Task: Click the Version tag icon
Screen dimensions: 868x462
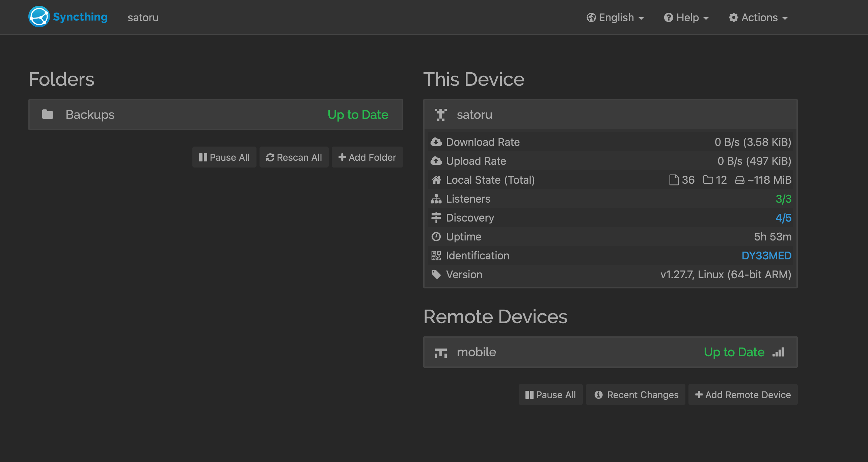Action: pyautogui.click(x=436, y=275)
